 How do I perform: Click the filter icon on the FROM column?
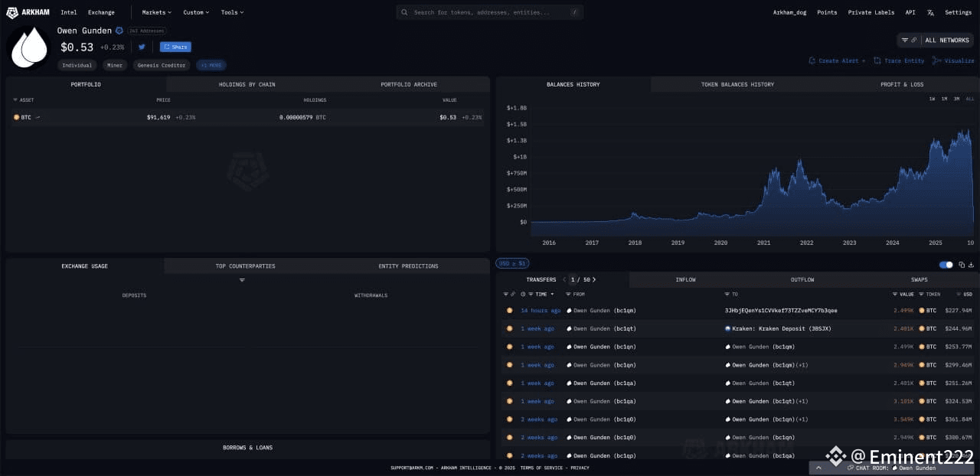568,294
